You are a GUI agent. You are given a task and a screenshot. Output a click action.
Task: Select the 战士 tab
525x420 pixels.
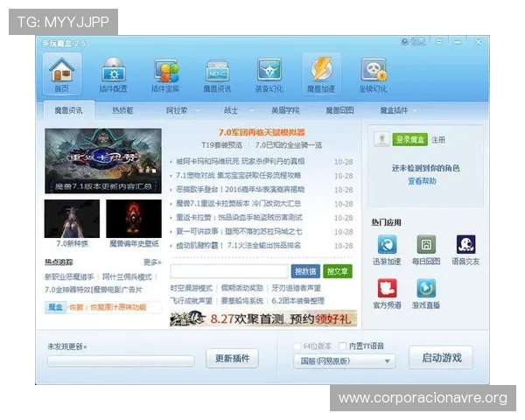[231, 110]
